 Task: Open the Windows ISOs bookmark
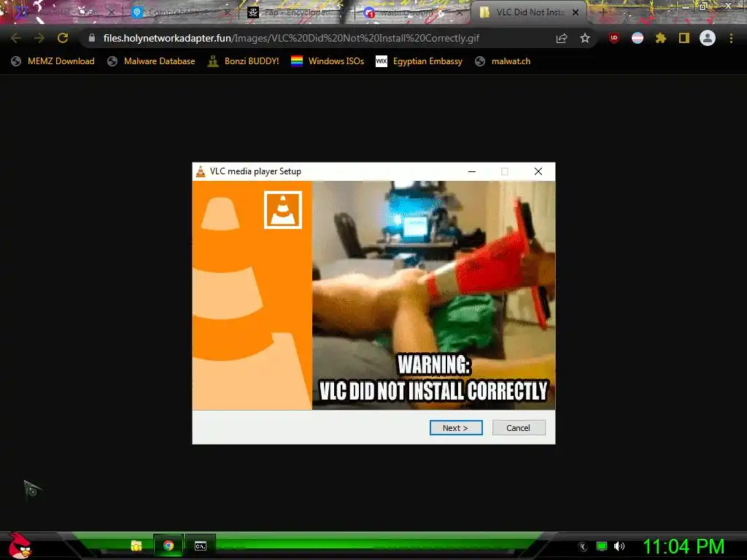pyautogui.click(x=328, y=61)
